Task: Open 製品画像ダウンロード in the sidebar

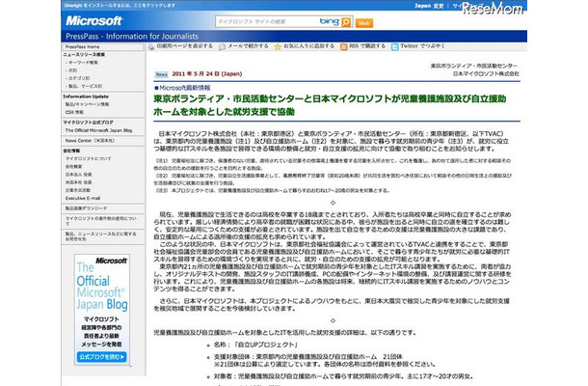Action: point(86,208)
